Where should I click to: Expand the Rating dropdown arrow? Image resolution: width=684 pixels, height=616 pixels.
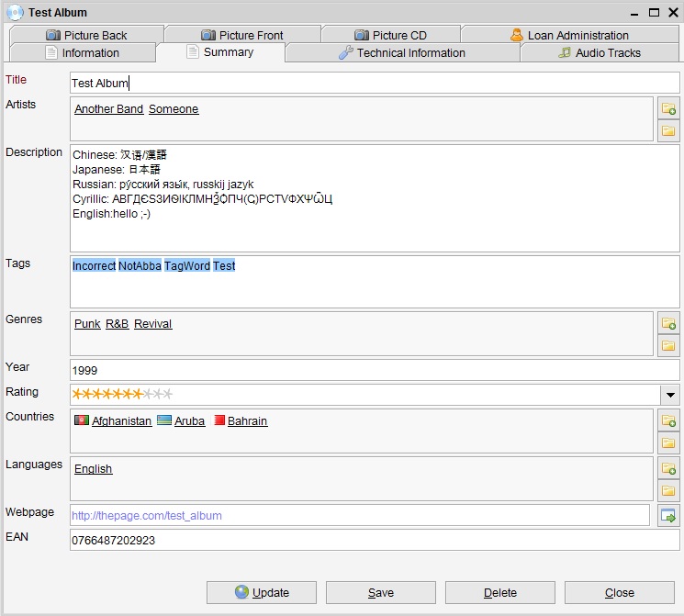pos(670,395)
